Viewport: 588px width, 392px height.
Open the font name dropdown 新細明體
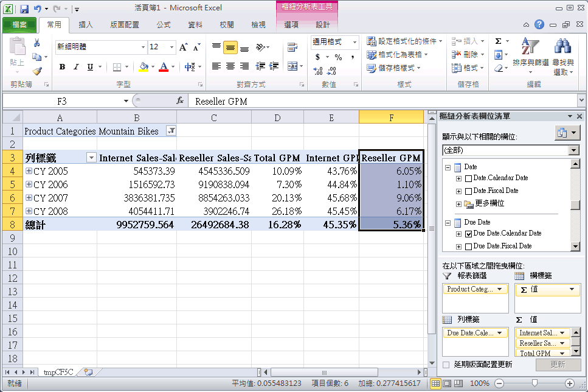[143, 47]
